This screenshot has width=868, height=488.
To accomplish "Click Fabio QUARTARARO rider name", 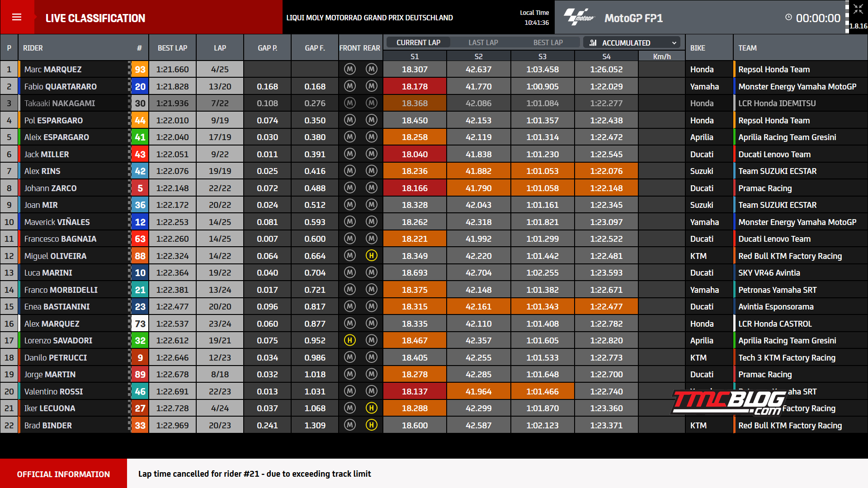I will click(60, 86).
